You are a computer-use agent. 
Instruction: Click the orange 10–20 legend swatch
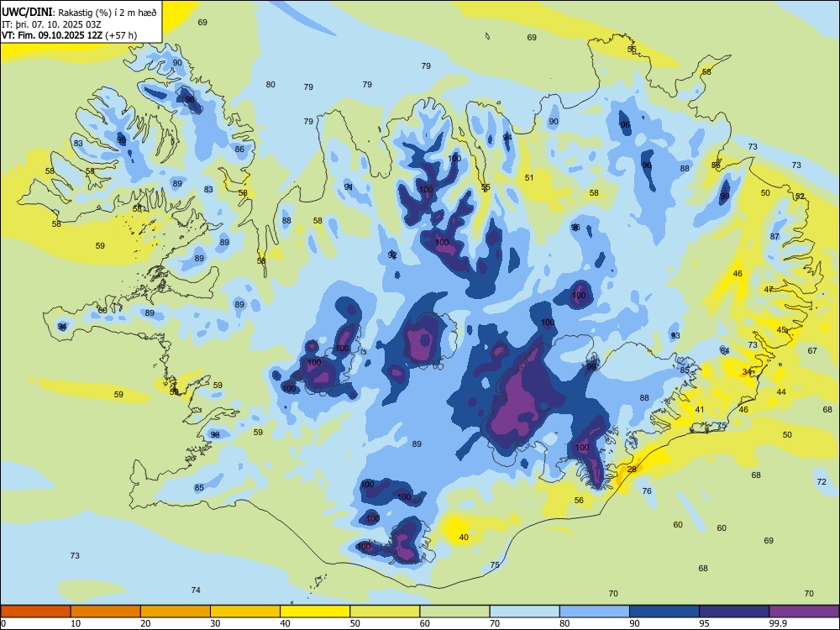click(106, 612)
